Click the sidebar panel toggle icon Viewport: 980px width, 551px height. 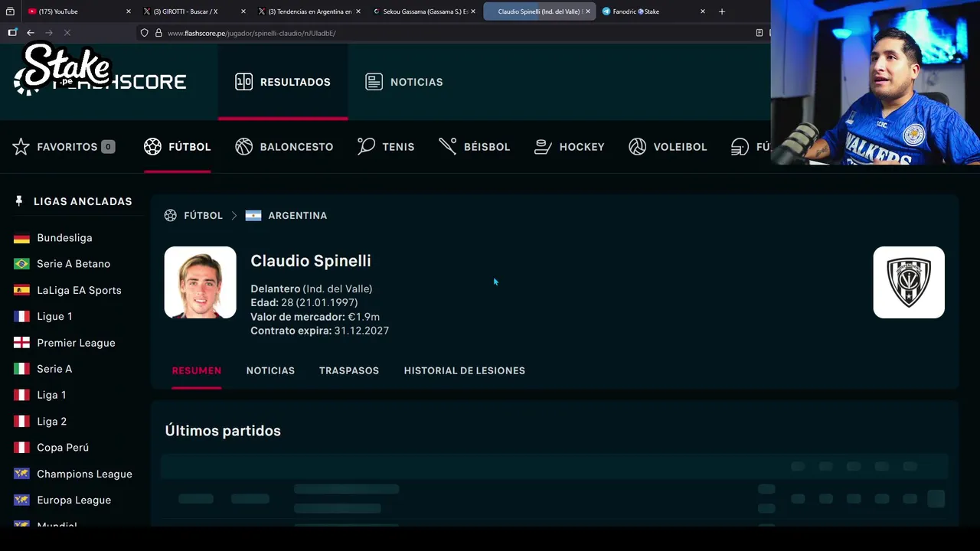12,33
